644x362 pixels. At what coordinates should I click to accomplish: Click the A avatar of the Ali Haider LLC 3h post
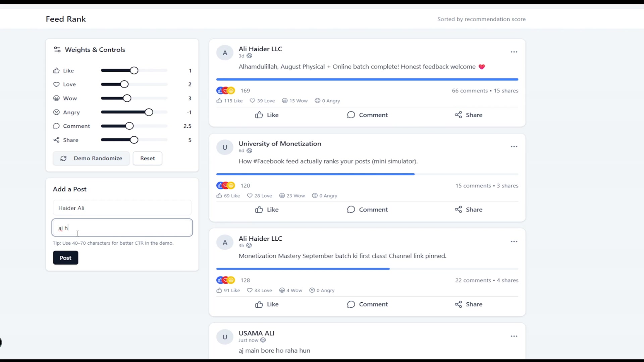pos(225,242)
